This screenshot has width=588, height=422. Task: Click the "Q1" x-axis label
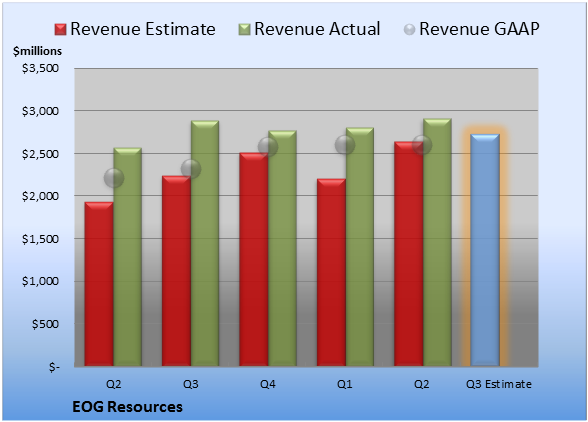point(345,384)
